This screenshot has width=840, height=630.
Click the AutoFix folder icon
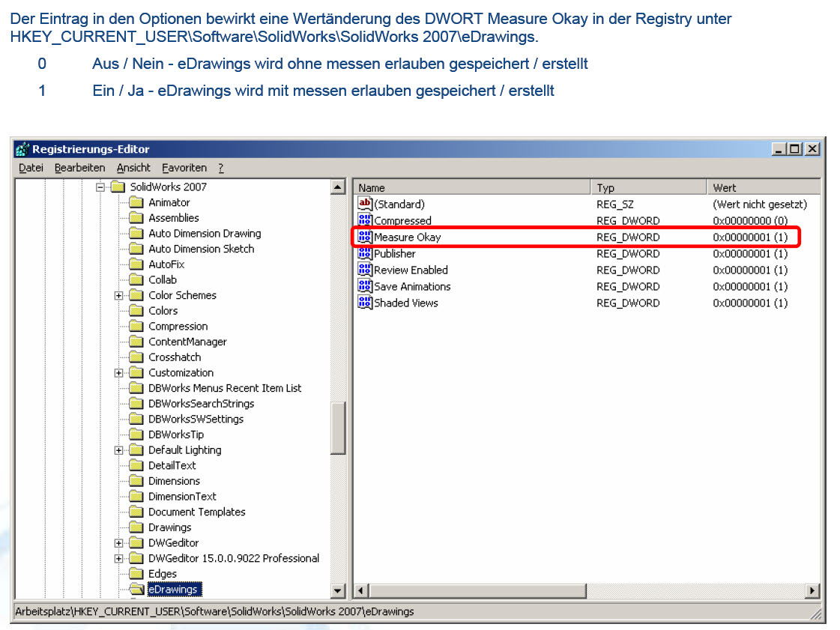136,264
